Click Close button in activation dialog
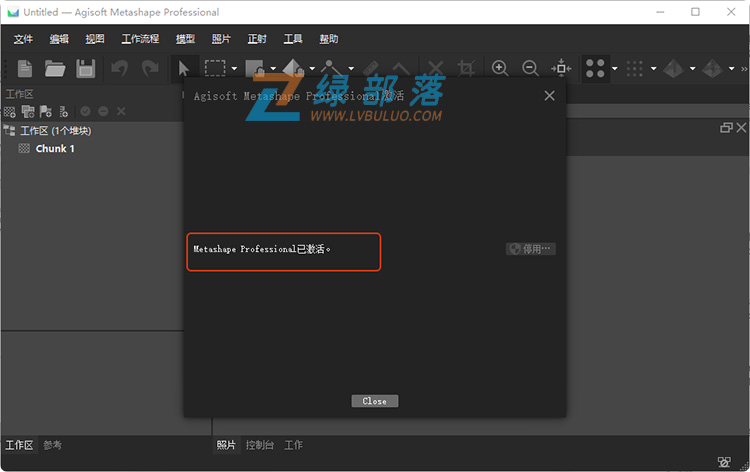The width and height of the screenshot is (750, 472). 375,401
